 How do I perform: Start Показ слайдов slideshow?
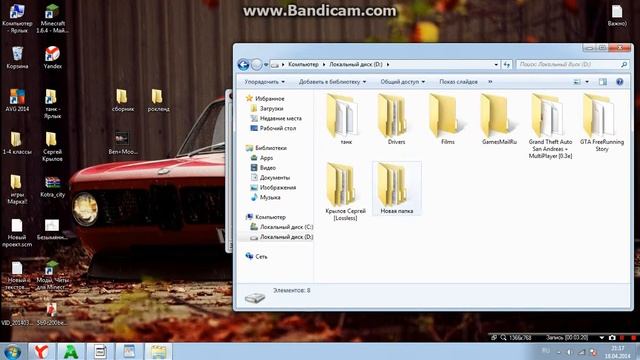458,82
